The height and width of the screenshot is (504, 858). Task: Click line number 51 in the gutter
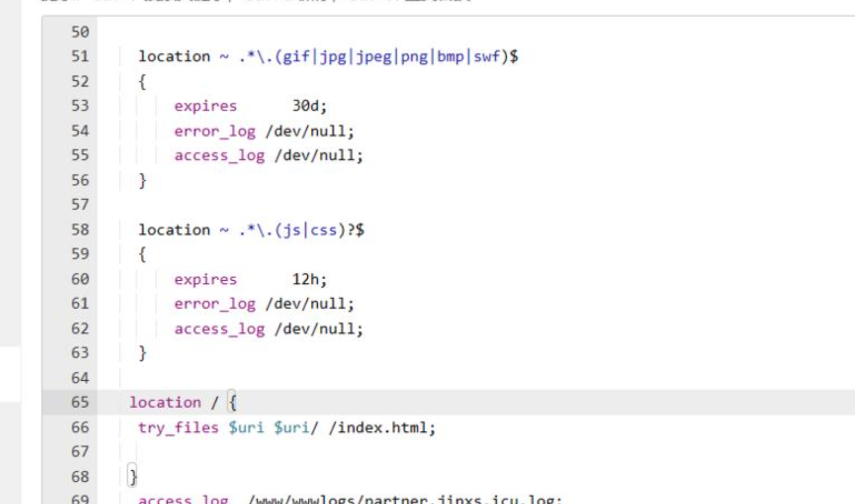pyautogui.click(x=80, y=56)
